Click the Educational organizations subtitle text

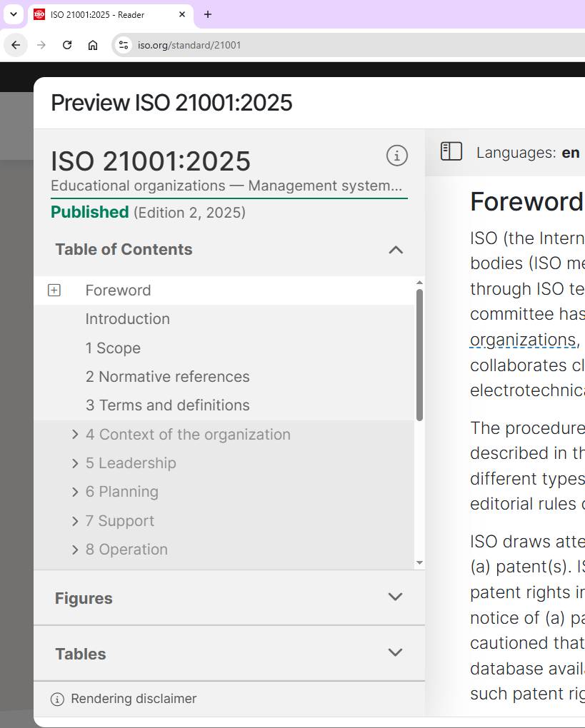[x=226, y=186]
